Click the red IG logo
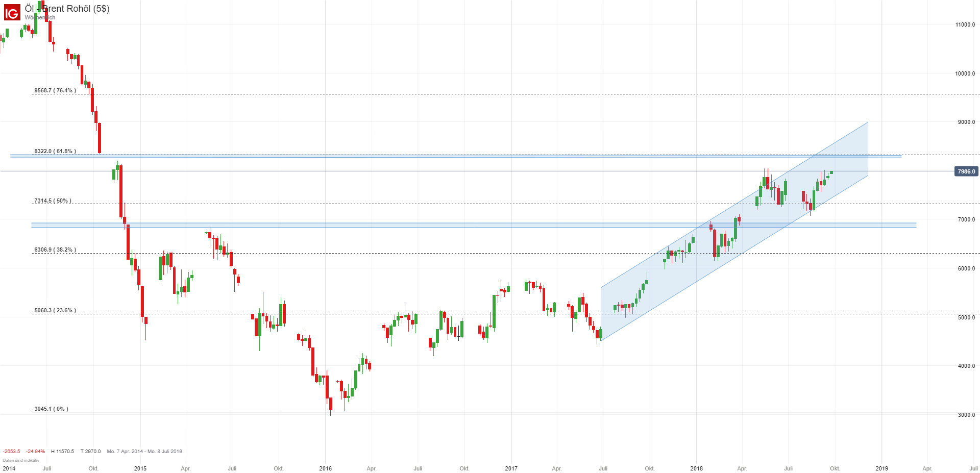This screenshot has height=473, width=980. click(x=12, y=12)
